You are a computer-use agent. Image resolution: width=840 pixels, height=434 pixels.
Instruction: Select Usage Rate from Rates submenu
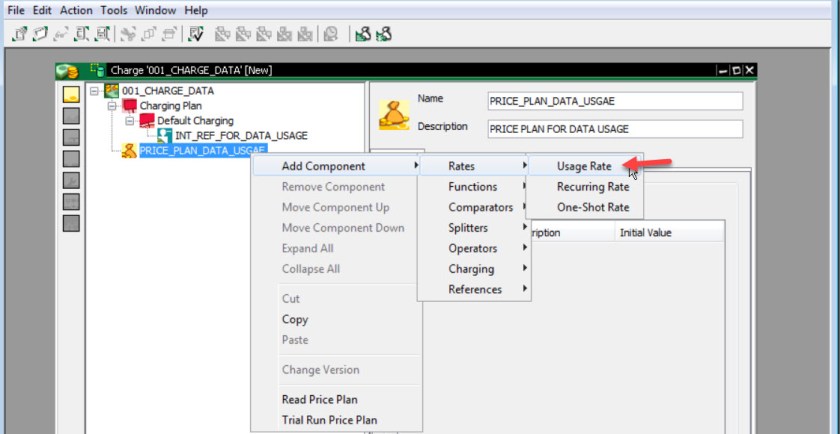(x=584, y=166)
